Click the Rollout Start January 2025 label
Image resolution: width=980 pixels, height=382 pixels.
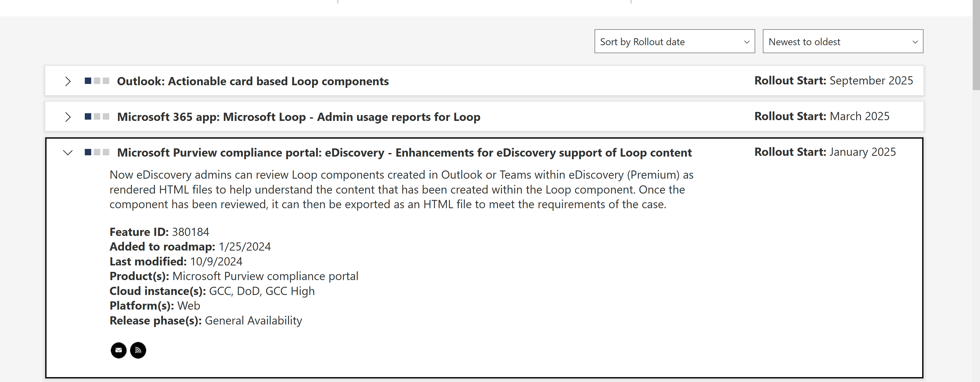pos(825,152)
